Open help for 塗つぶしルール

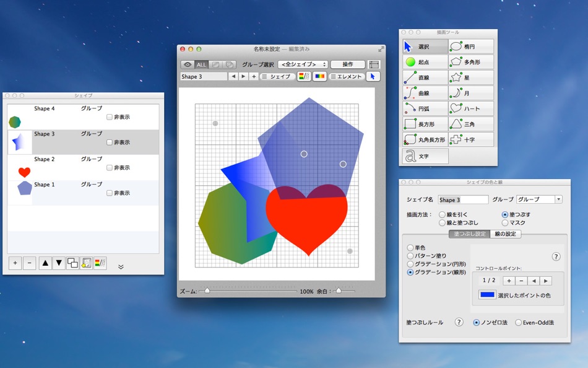[459, 322]
